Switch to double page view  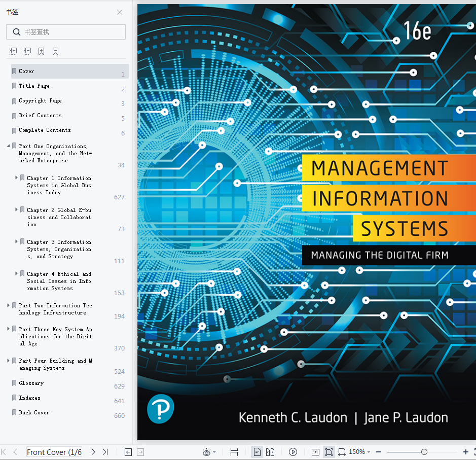click(270, 452)
